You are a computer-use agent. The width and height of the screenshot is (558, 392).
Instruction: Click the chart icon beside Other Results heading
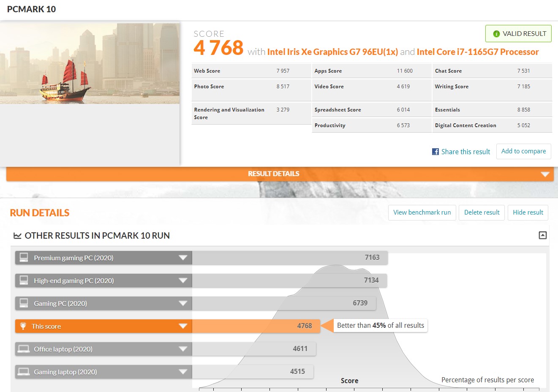coord(17,236)
